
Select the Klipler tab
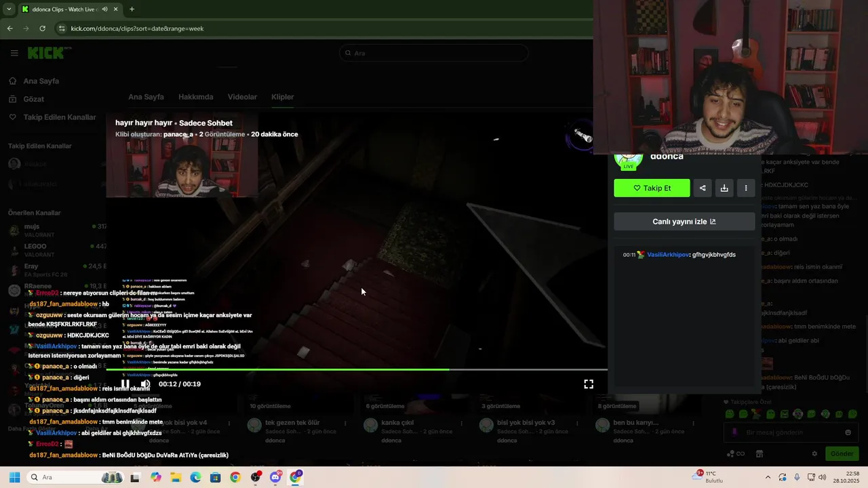click(283, 97)
